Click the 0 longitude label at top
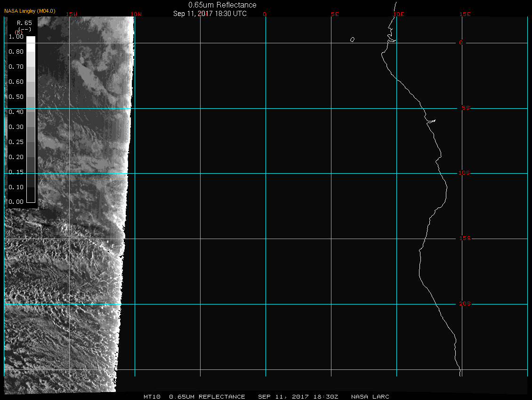532x400 pixels. pos(265,14)
